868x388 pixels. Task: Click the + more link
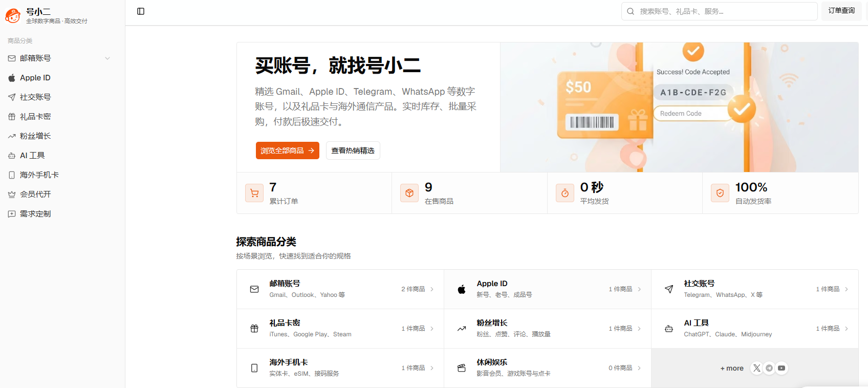[x=732, y=368]
